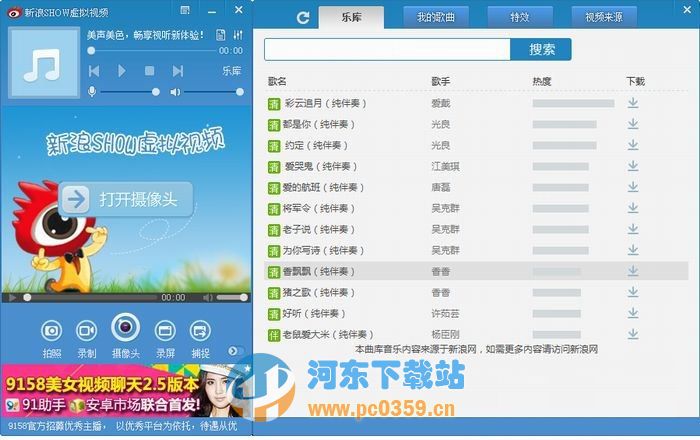Open the 我的歌曲 tab

[x=436, y=17]
